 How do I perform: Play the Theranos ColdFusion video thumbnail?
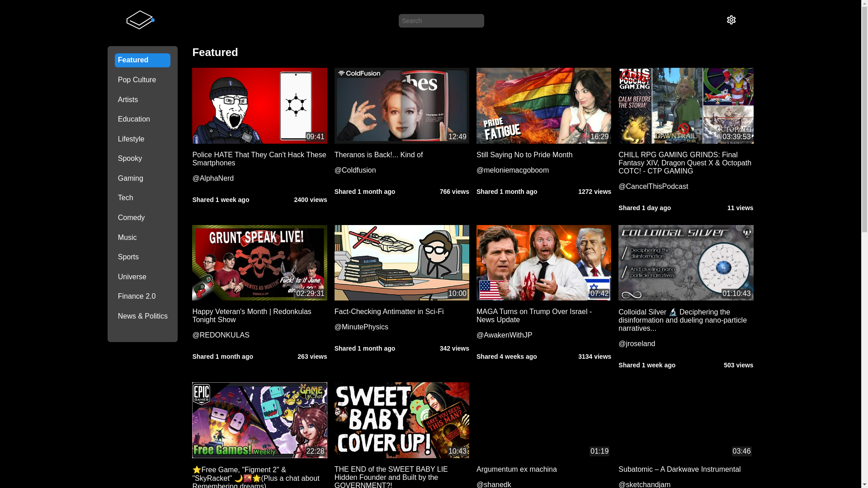click(402, 106)
